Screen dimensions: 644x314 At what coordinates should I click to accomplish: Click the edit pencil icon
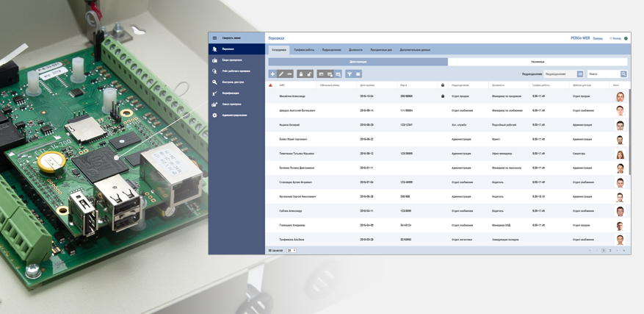[281, 74]
